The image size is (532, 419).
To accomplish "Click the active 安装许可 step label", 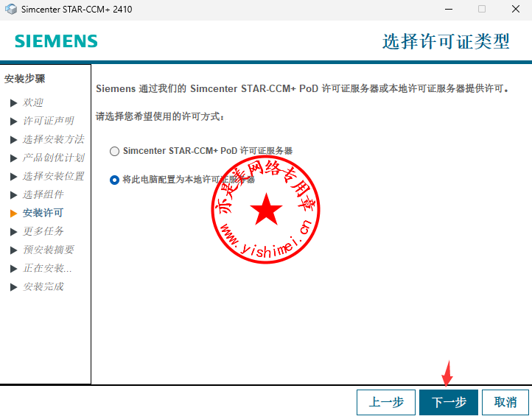I will pyautogui.click(x=43, y=213).
